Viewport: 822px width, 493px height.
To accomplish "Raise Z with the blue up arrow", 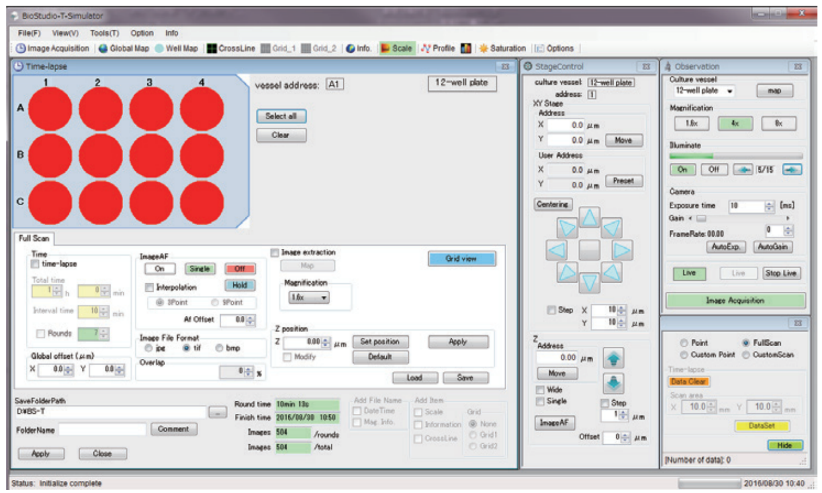I will click(613, 359).
